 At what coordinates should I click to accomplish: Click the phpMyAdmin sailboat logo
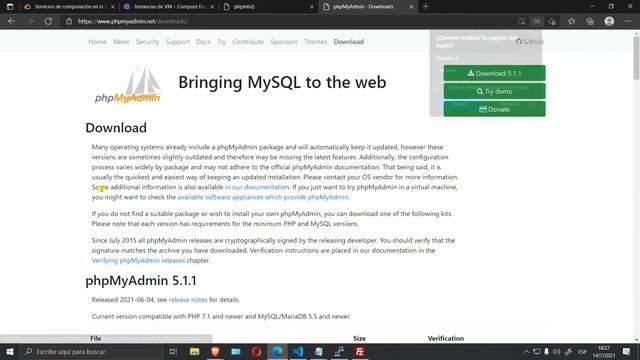click(x=128, y=84)
